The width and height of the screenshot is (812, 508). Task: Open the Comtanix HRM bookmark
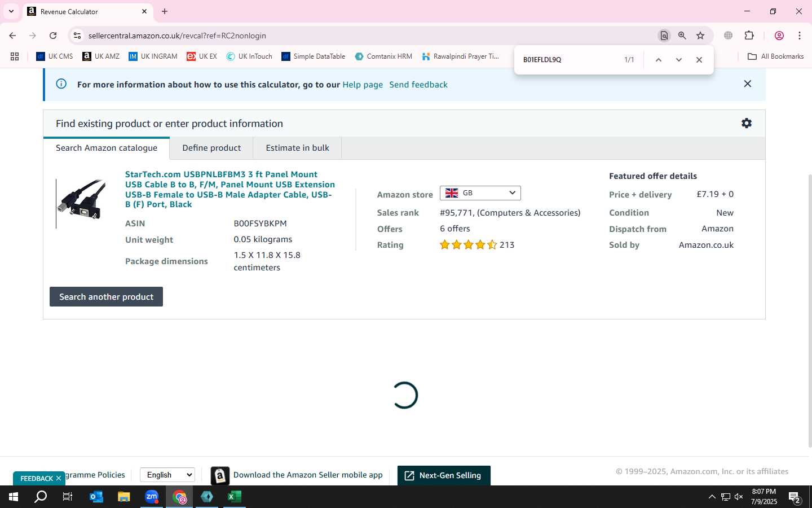click(x=383, y=56)
